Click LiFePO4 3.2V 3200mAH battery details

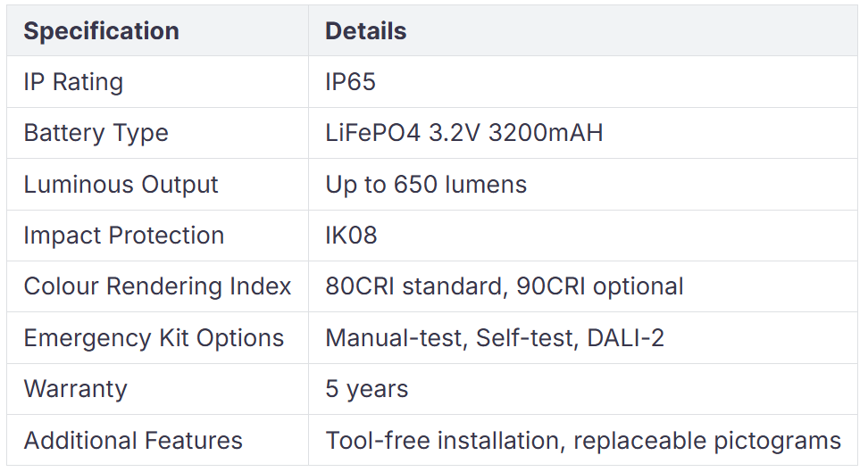pos(463,133)
